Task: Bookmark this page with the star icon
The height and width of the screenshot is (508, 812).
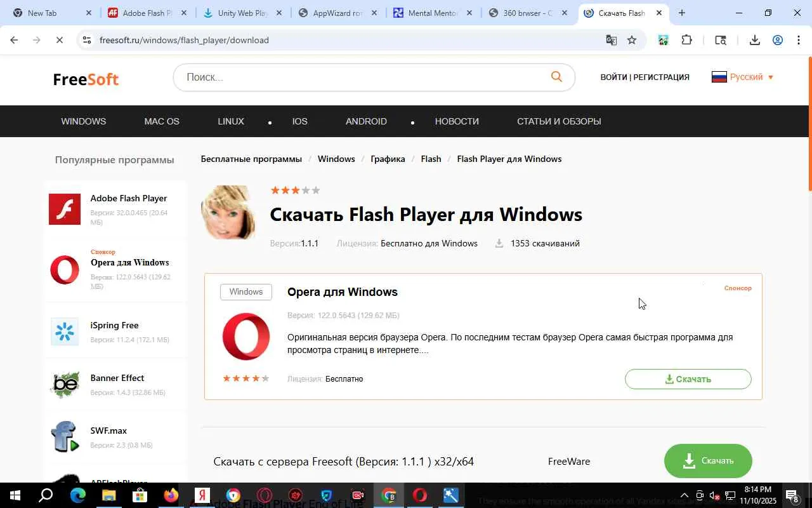Action: 632,40
